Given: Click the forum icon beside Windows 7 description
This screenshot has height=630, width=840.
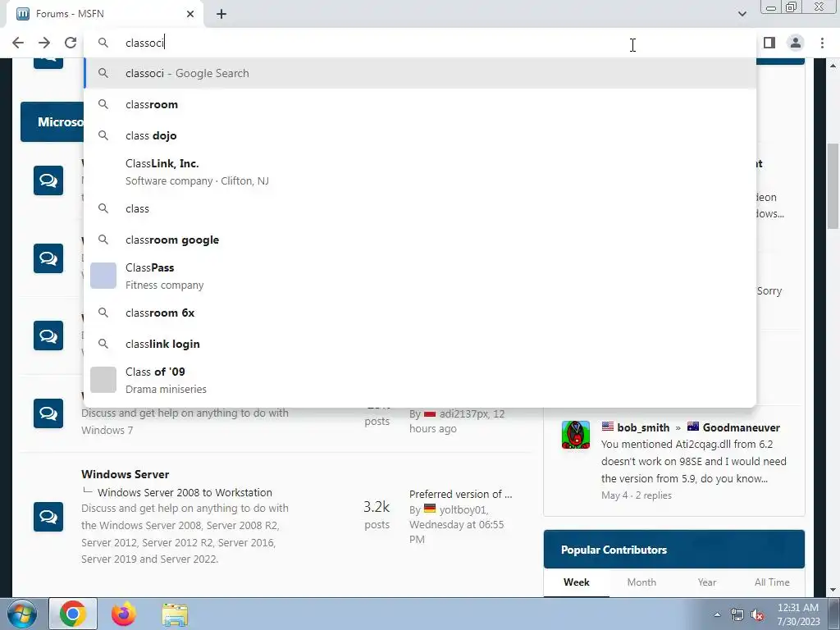Looking at the screenshot, I should (x=48, y=413).
